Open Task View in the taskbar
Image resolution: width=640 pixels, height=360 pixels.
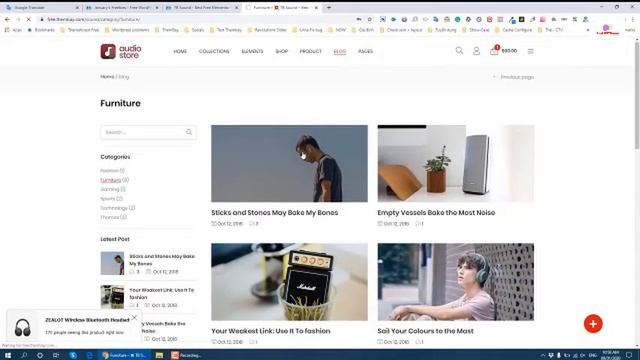(x=56, y=355)
